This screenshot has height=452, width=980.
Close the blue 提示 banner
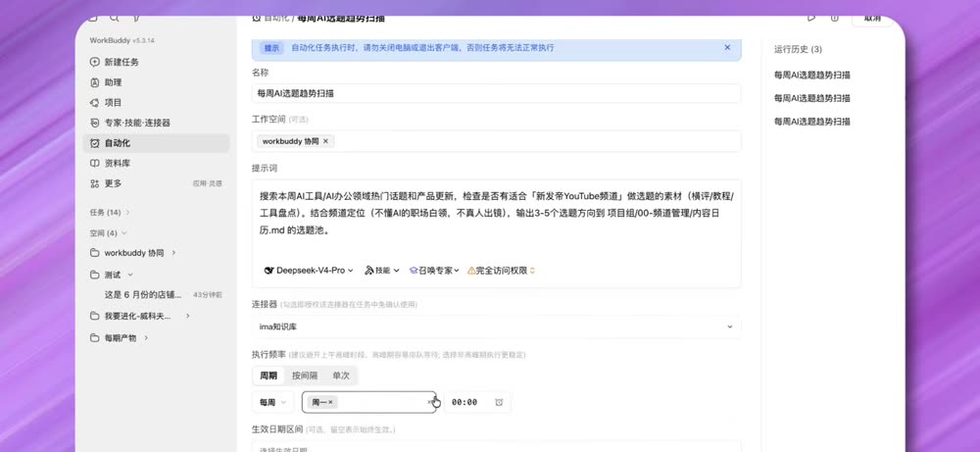[727, 47]
